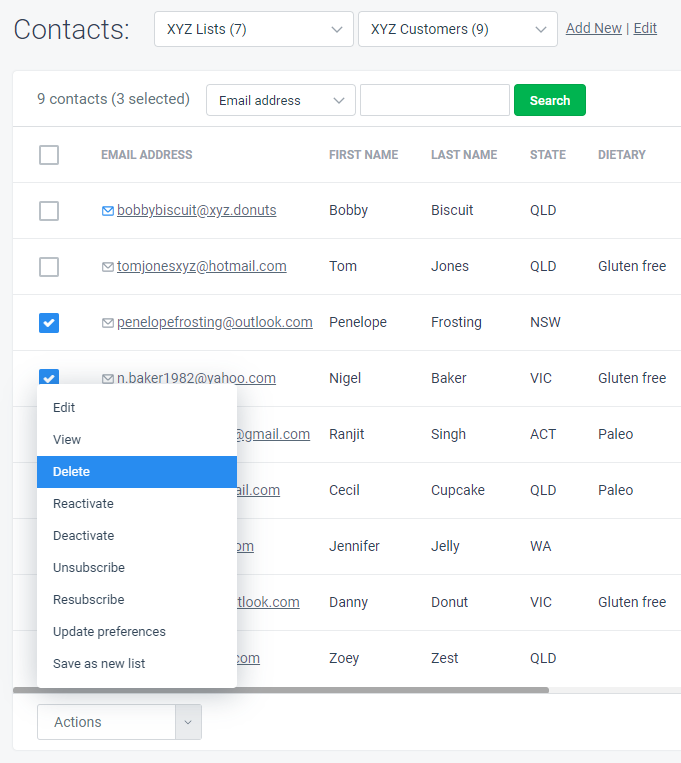Click the Actions dropdown arrow button
681x763 pixels.
point(188,722)
